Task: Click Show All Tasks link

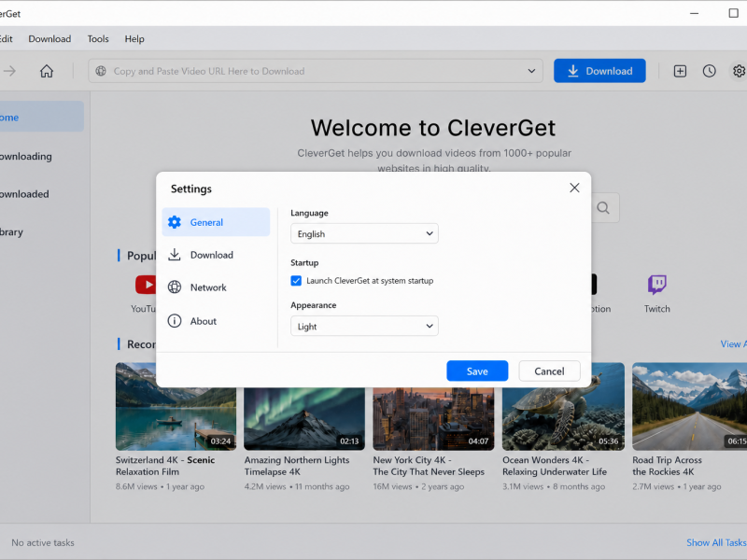Action: click(x=716, y=542)
